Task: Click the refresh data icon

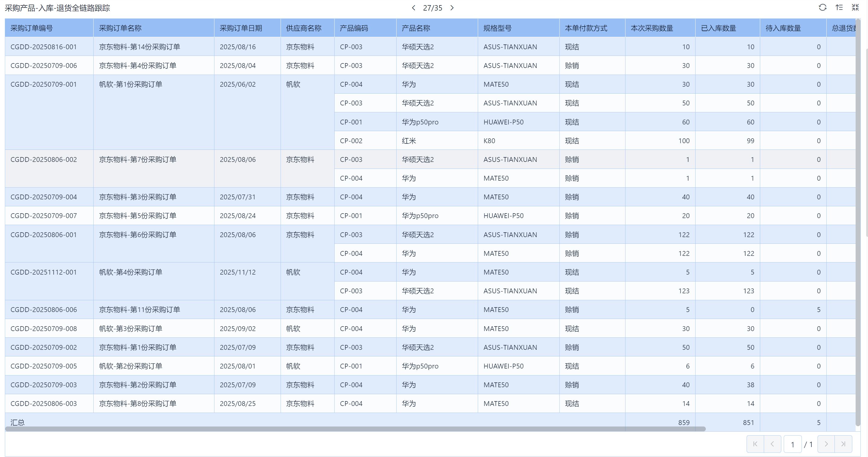Action: [x=822, y=8]
